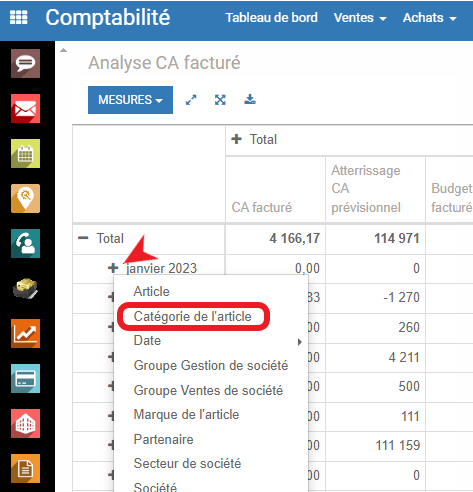Open the apps grid menu icon
Image resolution: width=473 pixels, height=492 pixels.
pos(18,17)
